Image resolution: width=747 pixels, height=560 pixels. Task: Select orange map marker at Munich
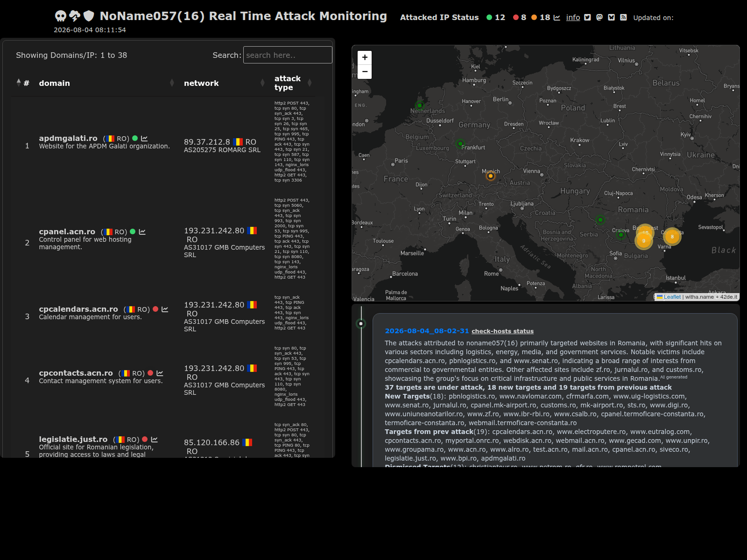pos(490,176)
